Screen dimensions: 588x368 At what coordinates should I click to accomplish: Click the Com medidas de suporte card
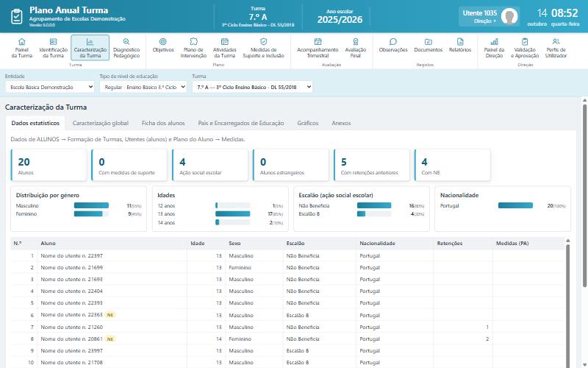[129, 165]
